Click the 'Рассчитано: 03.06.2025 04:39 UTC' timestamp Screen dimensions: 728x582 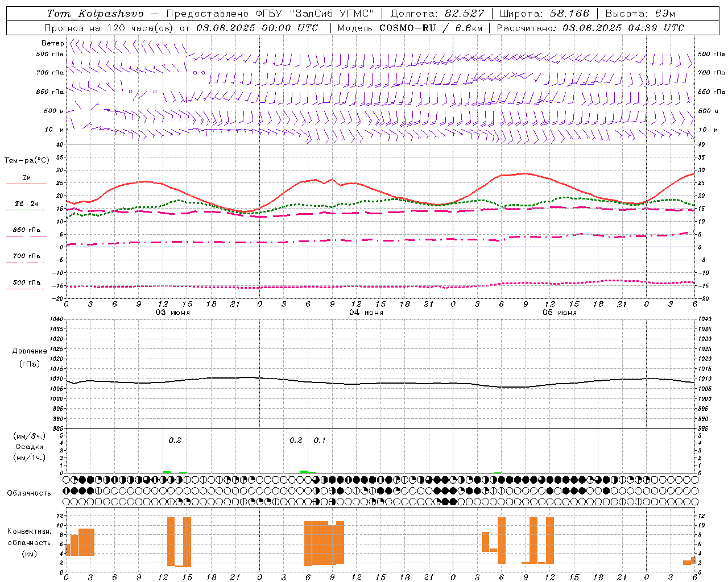click(590, 28)
